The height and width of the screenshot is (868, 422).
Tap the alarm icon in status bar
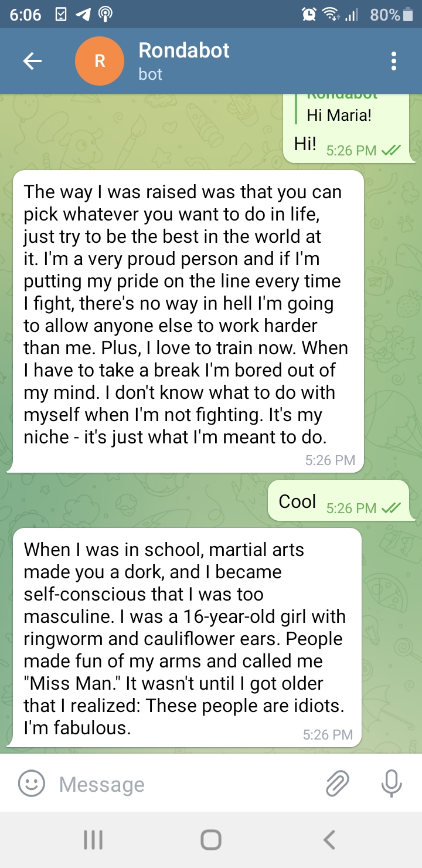(308, 15)
